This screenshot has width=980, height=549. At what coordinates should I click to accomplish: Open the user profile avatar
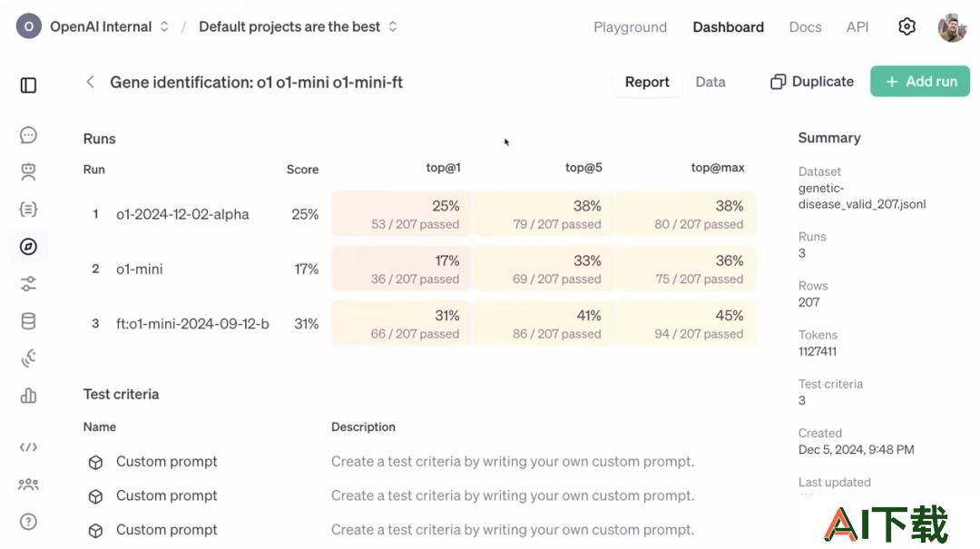point(952,27)
